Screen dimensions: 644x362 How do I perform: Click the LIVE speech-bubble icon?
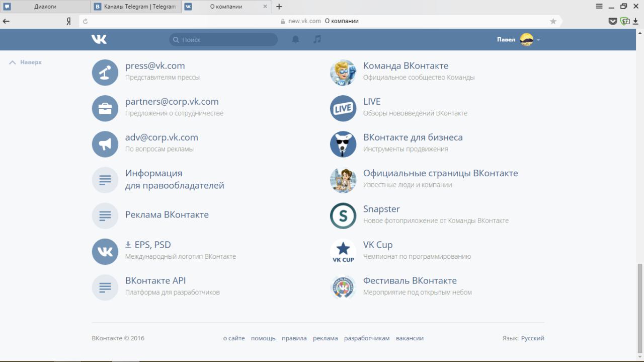click(343, 108)
